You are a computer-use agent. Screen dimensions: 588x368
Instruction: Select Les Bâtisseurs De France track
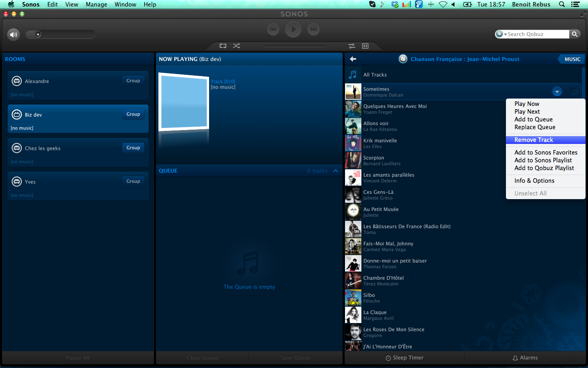pyautogui.click(x=463, y=229)
